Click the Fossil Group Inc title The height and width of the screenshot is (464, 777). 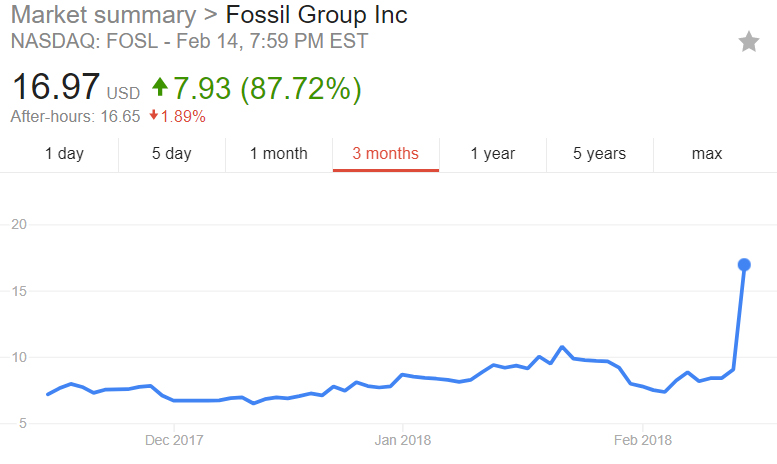(x=316, y=15)
